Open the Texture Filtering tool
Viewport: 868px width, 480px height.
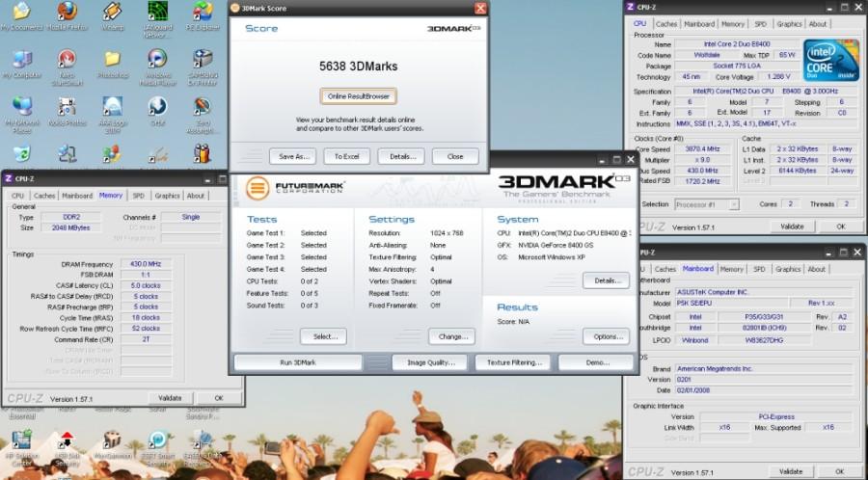(513, 362)
